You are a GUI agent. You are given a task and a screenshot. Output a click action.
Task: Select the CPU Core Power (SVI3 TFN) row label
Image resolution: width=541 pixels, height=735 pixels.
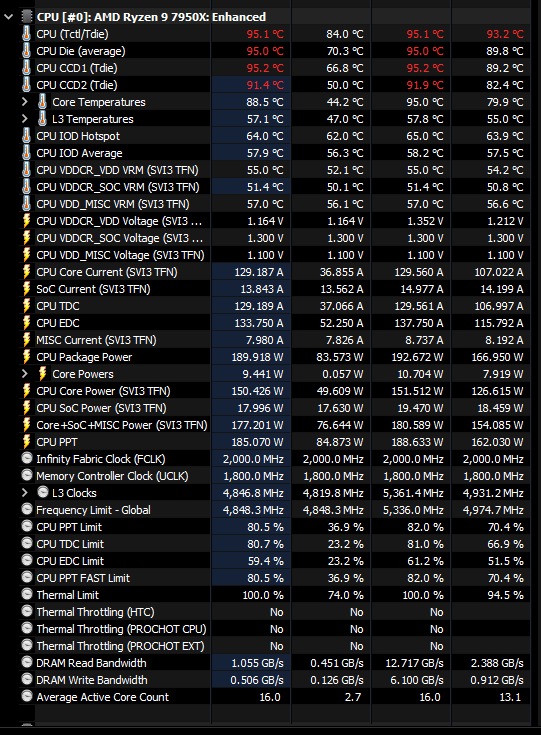coord(103,391)
